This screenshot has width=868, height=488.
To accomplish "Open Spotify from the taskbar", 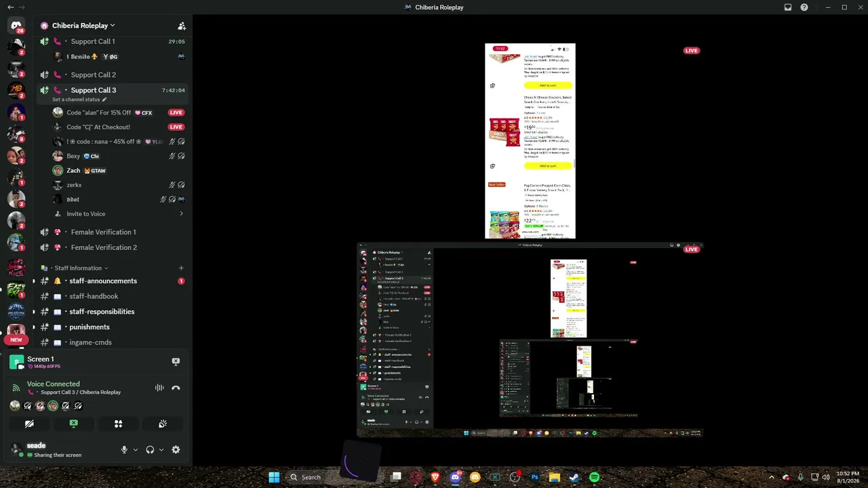I will [594, 477].
